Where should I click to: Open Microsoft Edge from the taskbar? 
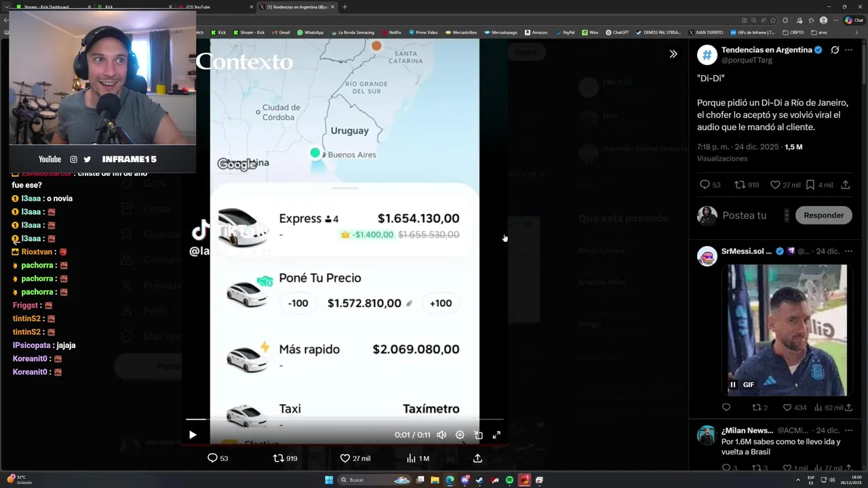pyautogui.click(x=450, y=480)
